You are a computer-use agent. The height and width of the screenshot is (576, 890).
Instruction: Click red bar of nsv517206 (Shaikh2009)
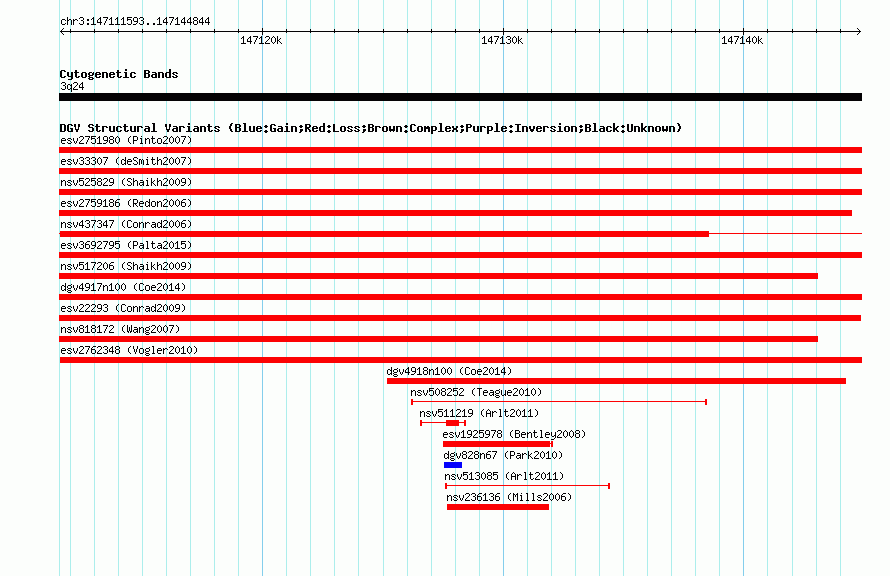coord(438,276)
